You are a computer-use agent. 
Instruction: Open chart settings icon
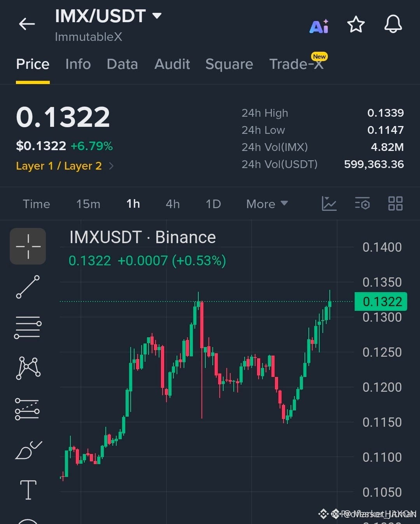pyautogui.click(x=362, y=203)
